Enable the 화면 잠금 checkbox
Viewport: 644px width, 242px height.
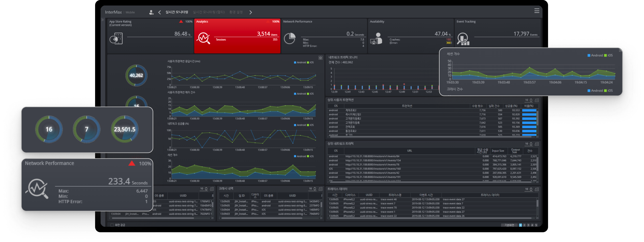pos(112,225)
